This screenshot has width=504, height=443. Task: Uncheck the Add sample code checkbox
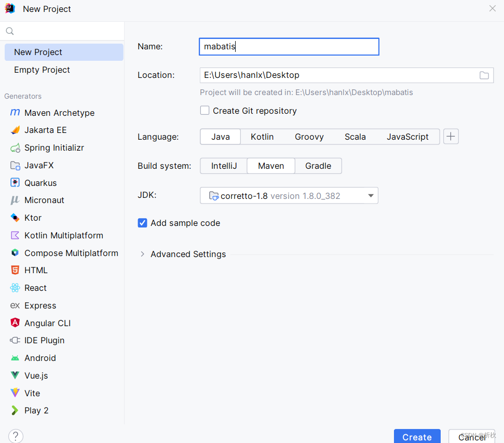(x=142, y=223)
